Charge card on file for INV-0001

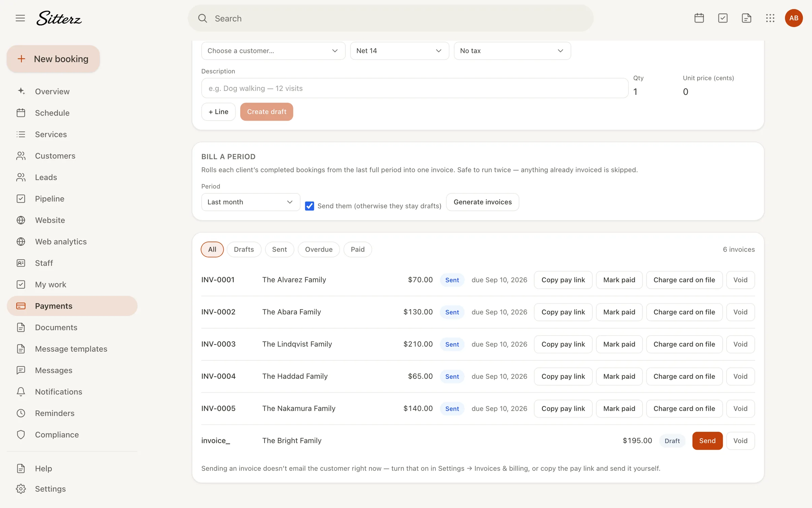pyautogui.click(x=684, y=280)
